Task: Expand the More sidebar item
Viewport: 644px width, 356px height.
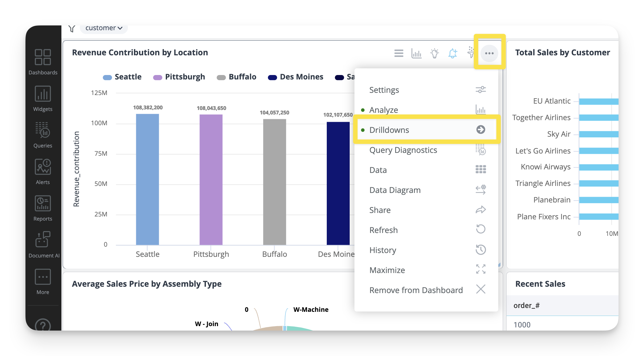Action: click(43, 282)
